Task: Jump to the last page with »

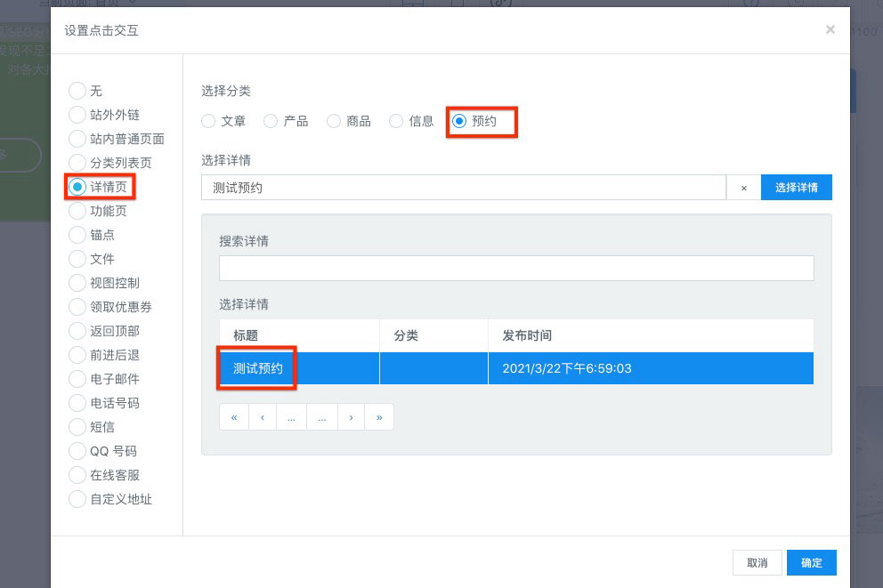Action: tap(379, 417)
